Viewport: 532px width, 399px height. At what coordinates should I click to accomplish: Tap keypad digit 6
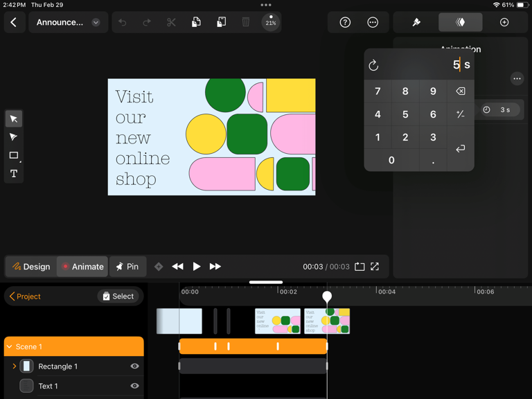(433, 114)
